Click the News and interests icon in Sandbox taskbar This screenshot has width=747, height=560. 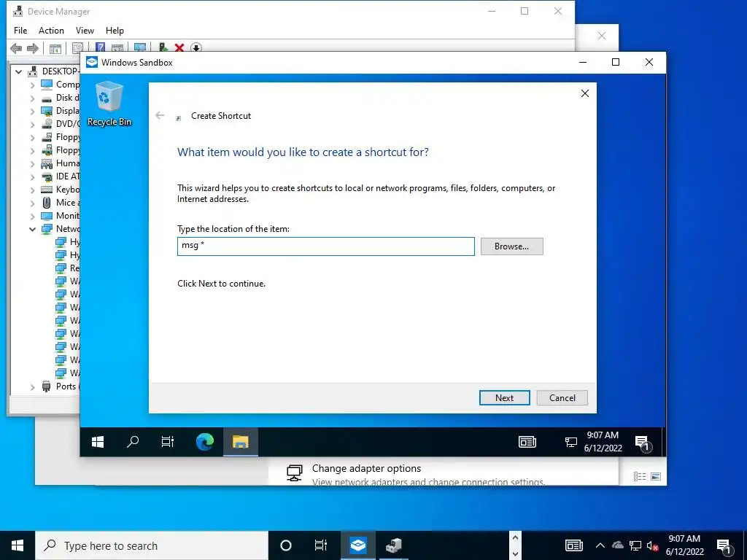527,442
